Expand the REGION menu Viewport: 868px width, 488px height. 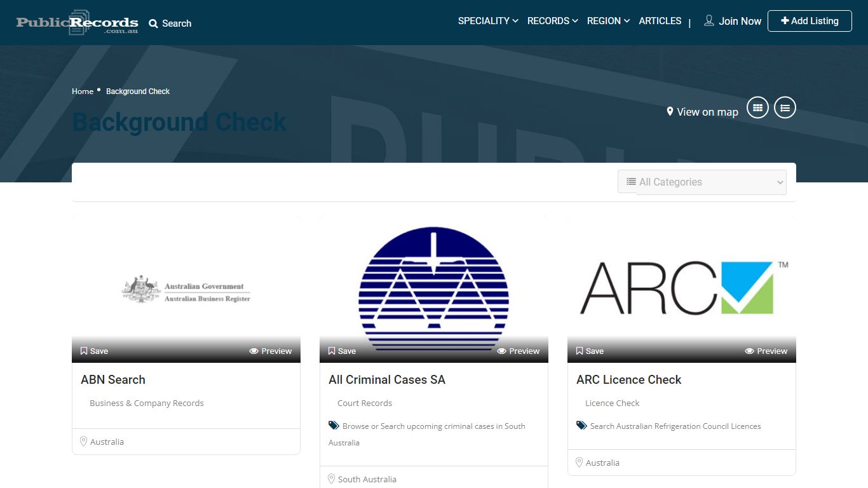pyautogui.click(x=608, y=21)
